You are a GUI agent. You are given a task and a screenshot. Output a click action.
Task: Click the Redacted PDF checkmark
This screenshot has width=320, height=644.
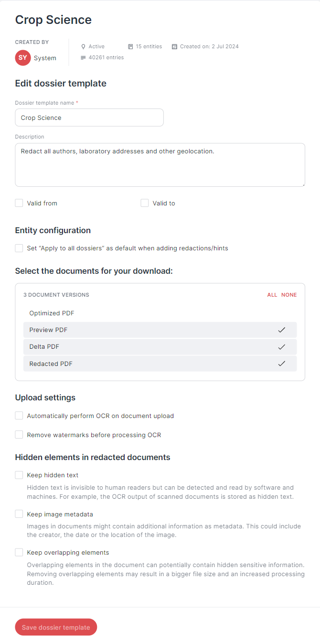click(282, 364)
